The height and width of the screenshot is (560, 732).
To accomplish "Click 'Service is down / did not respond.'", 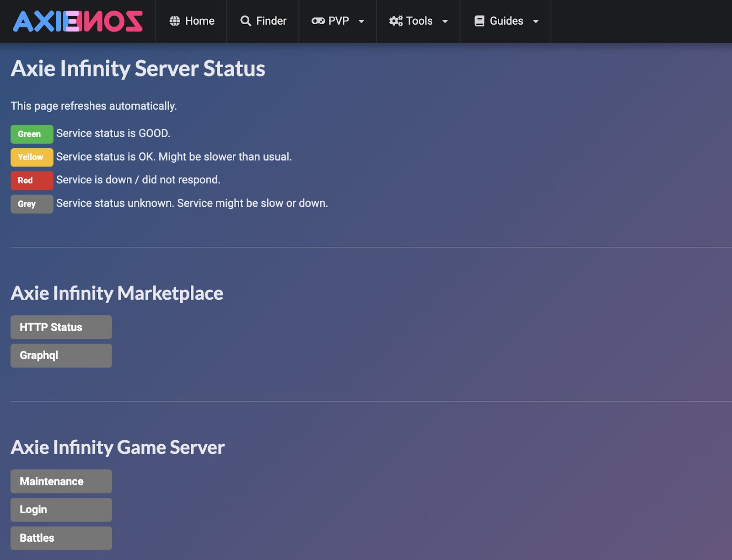I will pos(138,180).
